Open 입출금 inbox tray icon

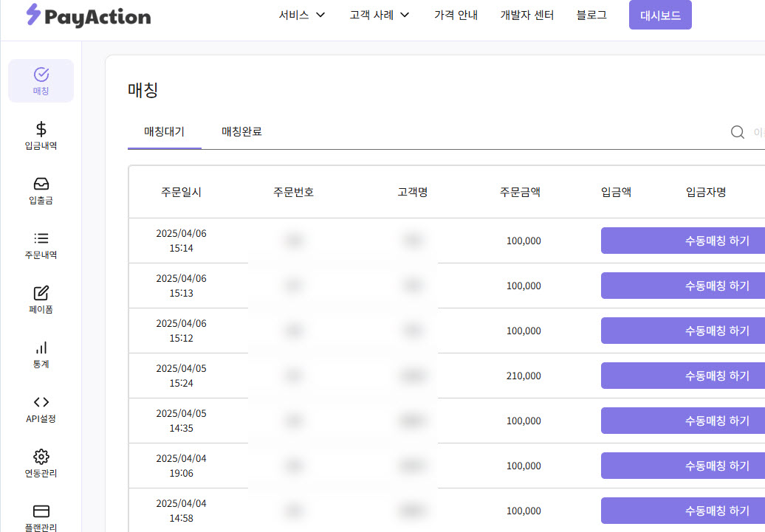tap(41, 184)
